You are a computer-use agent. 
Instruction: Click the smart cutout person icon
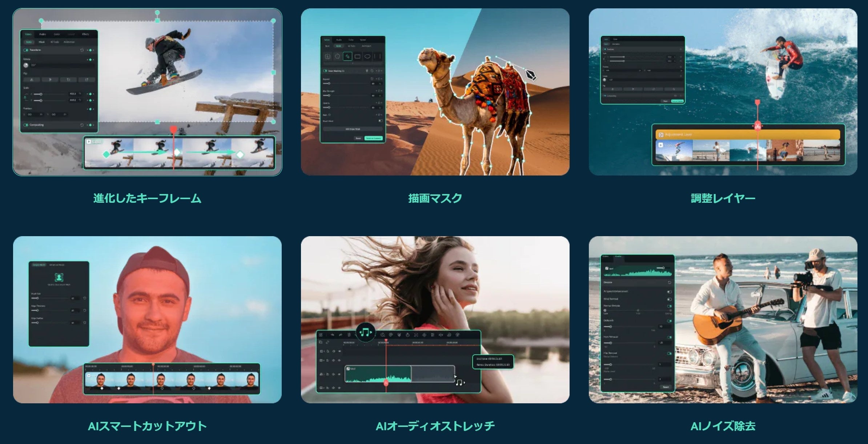(x=59, y=277)
